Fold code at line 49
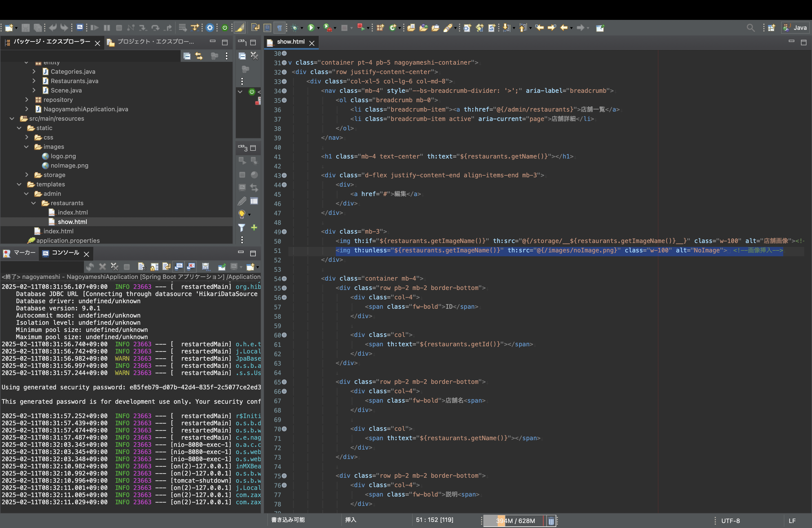The width and height of the screenshot is (812, 528). 284,232
